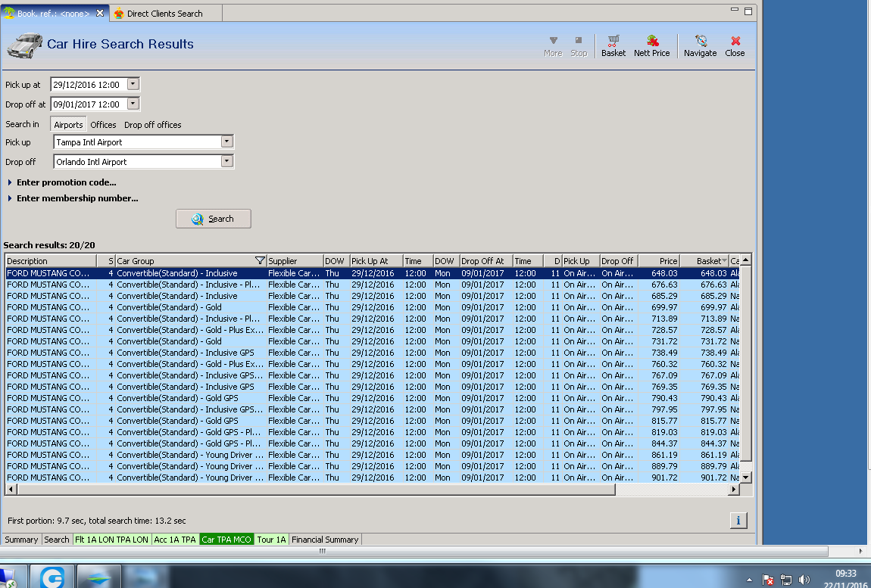Close the Car Hire Search Results panel

pyautogui.click(x=735, y=45)
